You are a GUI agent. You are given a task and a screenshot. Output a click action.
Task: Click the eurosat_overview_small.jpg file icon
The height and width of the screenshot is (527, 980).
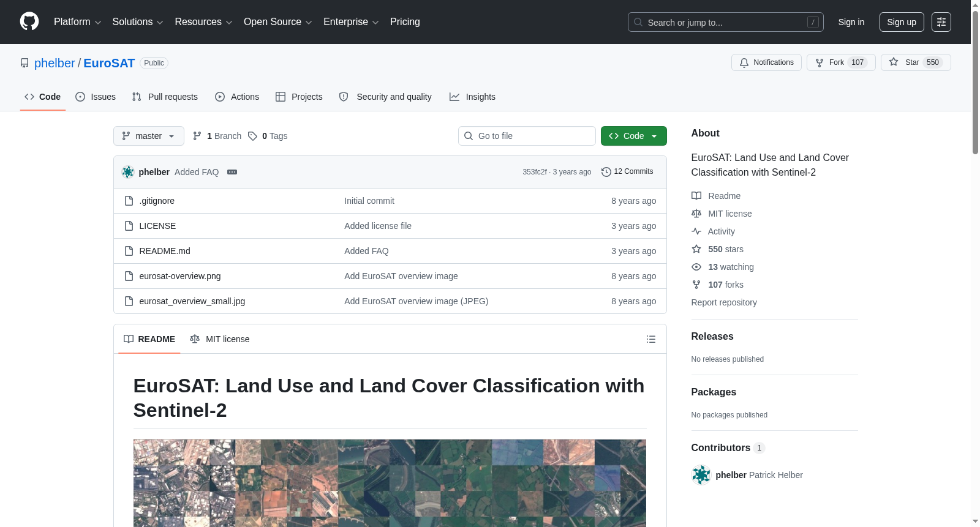pos(129,301)
